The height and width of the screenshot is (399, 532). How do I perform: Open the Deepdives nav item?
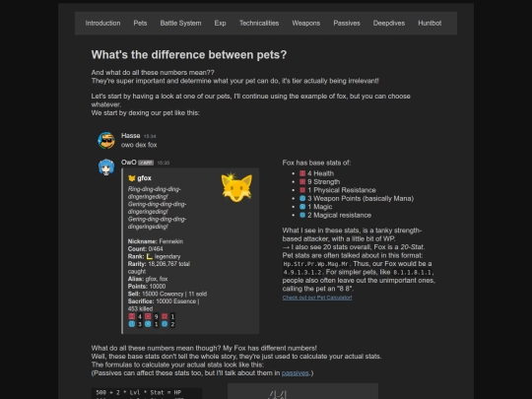coord(389,23)
